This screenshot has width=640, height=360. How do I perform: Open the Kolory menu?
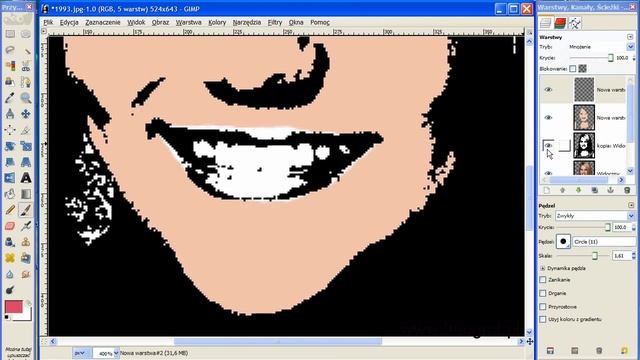[217, 22]
